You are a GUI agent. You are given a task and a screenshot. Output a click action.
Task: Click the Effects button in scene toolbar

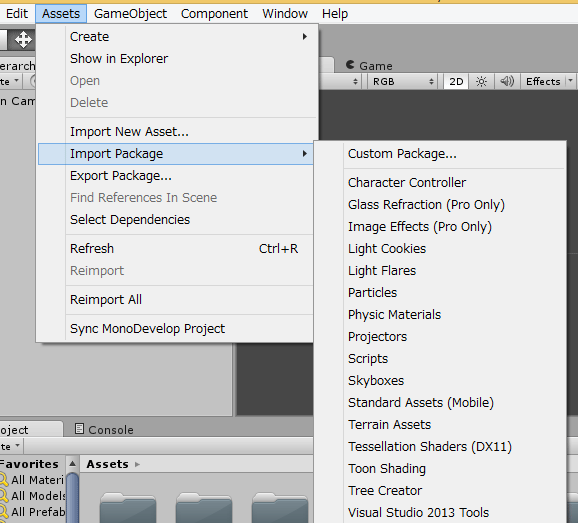543,81
